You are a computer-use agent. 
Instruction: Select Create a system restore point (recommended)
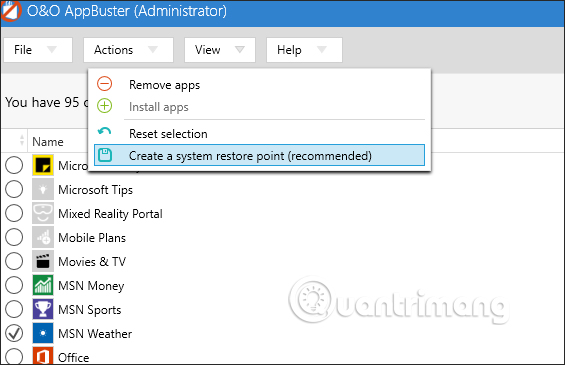pyautogui.click(x=259, y=155)
